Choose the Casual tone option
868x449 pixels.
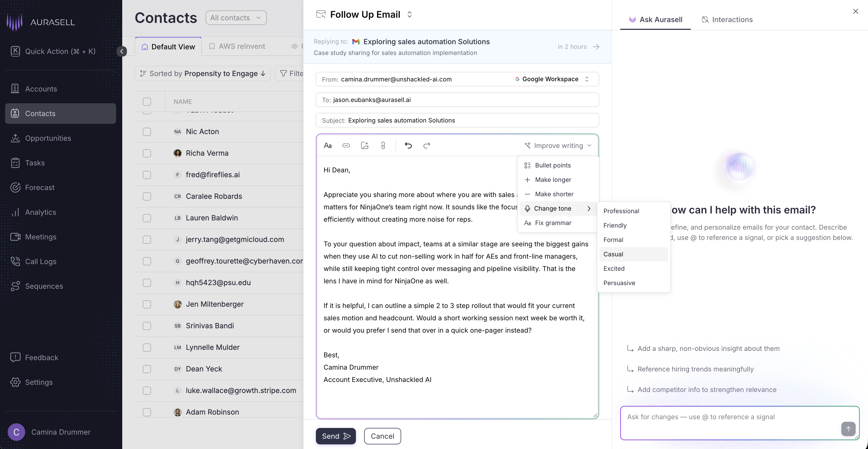[x=613, y=254]
